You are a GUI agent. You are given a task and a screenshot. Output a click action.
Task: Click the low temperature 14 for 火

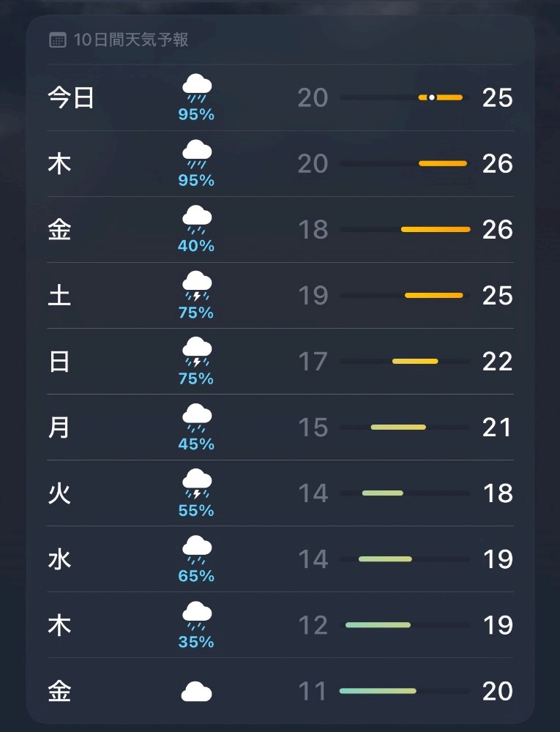click(x=313, y=493)
